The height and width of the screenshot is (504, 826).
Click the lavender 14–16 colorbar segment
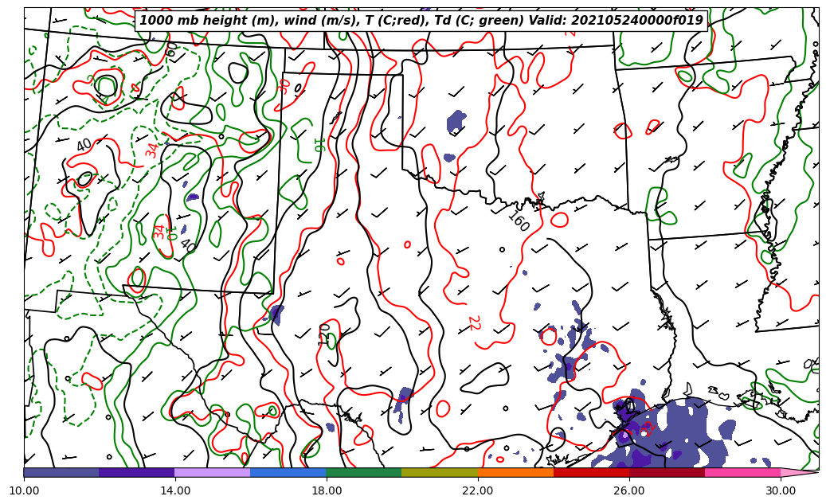(213, 472)
